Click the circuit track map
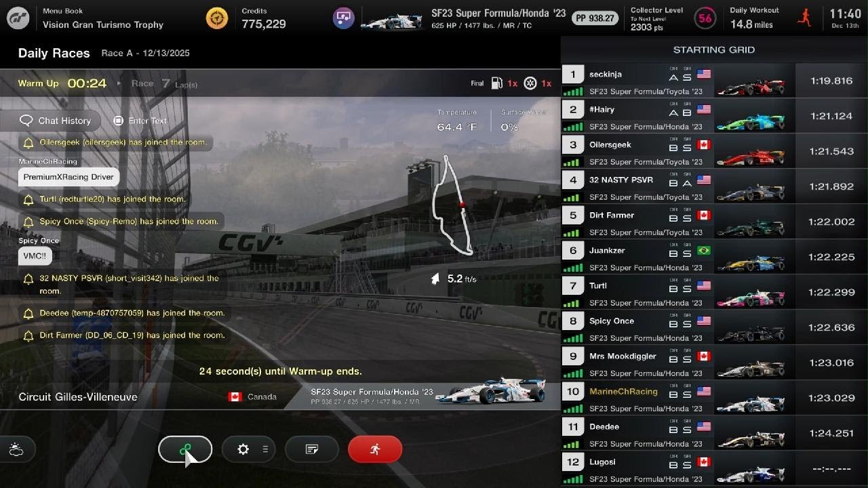This screenshot has height=488, width=868. click(x=453, y=205)
